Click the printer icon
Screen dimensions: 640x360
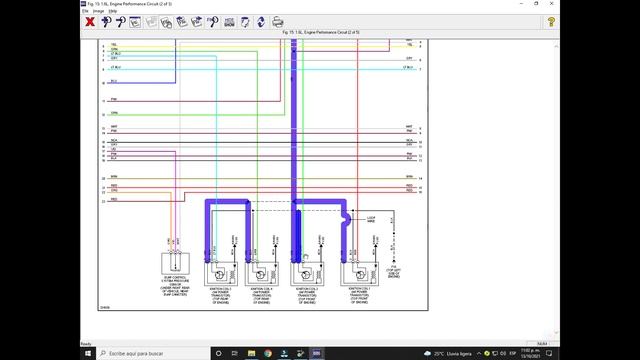278,22
